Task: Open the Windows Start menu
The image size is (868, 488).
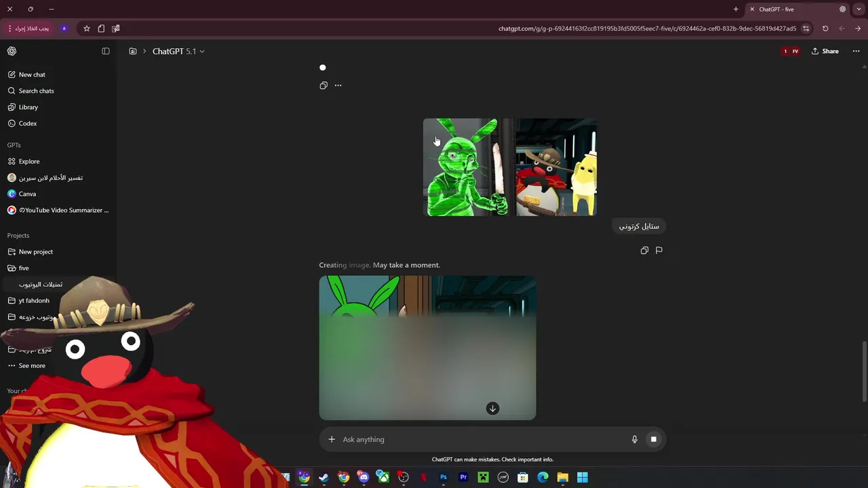Action: pyautogui.click(x=583, y=477)
